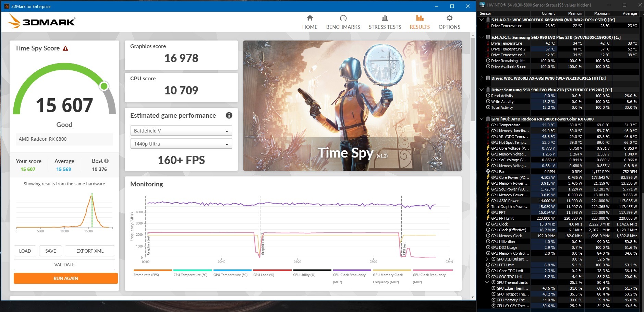The width and height of the screenshot is (644, 312).
Task: Open the Battlefield V game dropdown
Action: (181, 131)
